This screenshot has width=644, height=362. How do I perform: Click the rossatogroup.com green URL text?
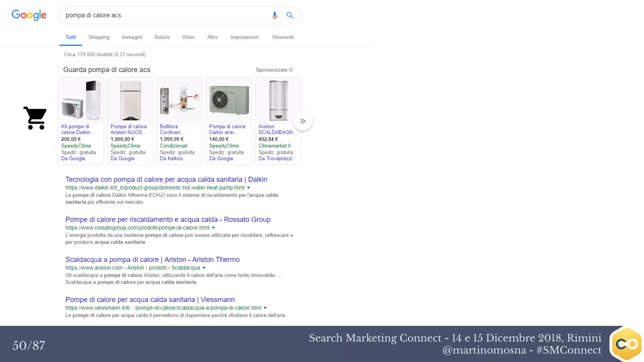pyautogui.click(x=137, y=228)
